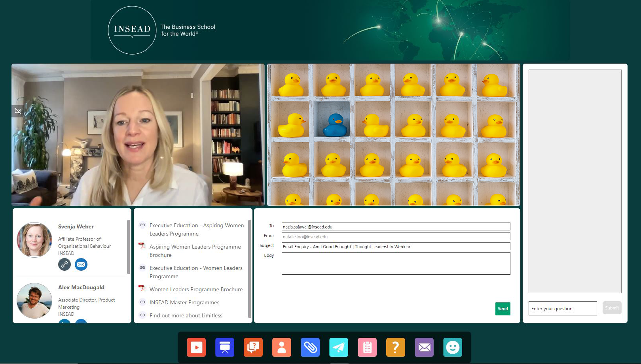
Task: Open the survey clipboard icon
Action: [x=367, y=347]
